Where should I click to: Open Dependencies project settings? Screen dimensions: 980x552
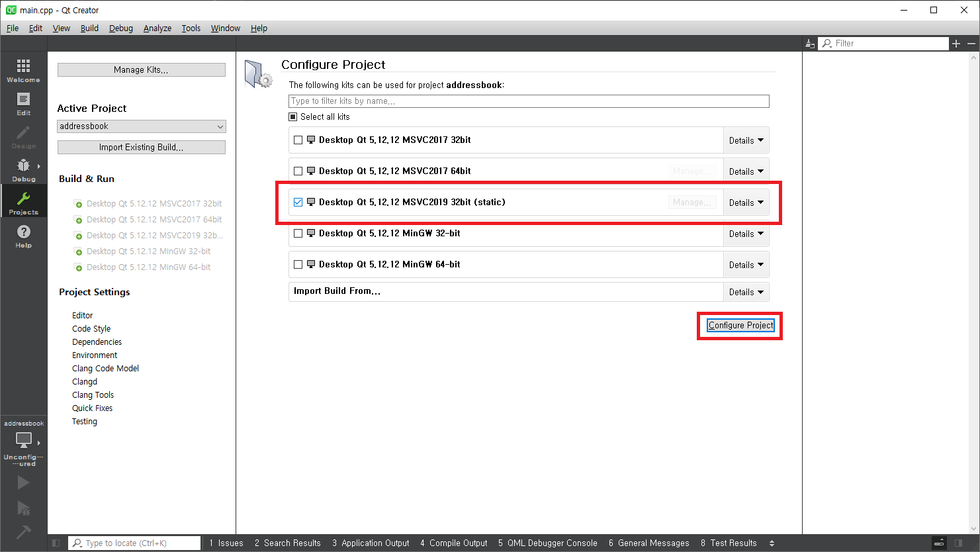pyautogui.click(x=97, y=342)
